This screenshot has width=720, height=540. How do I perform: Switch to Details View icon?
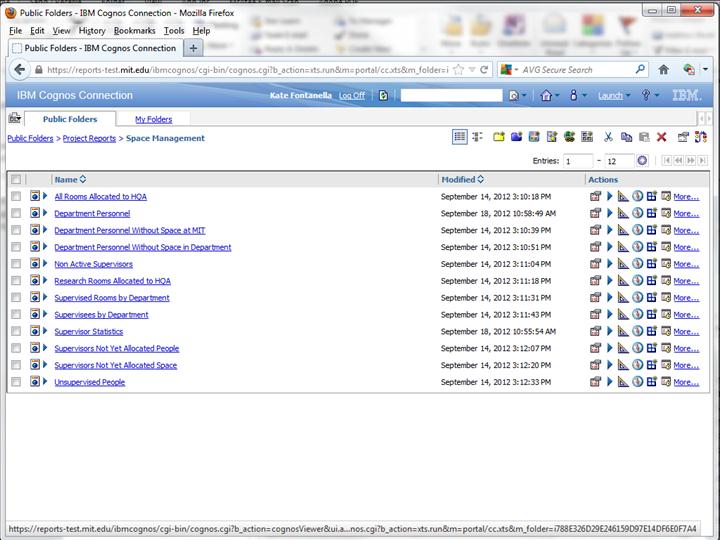(x=477, y=137)
